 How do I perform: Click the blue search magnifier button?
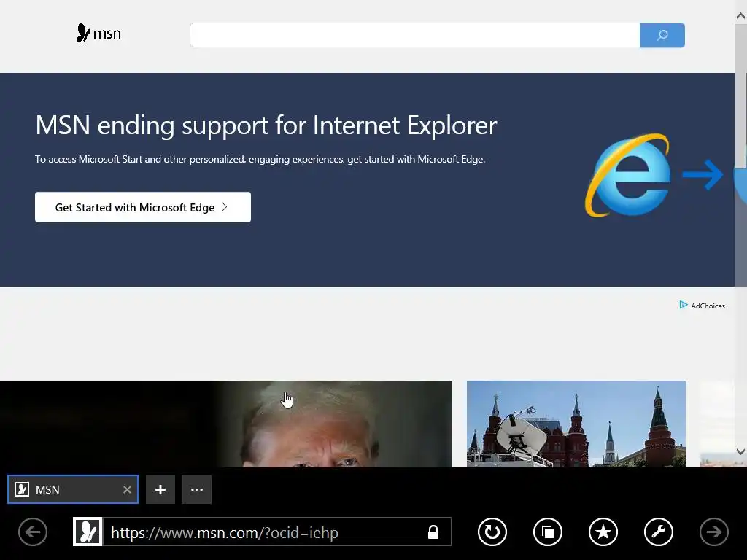point(662,35)
